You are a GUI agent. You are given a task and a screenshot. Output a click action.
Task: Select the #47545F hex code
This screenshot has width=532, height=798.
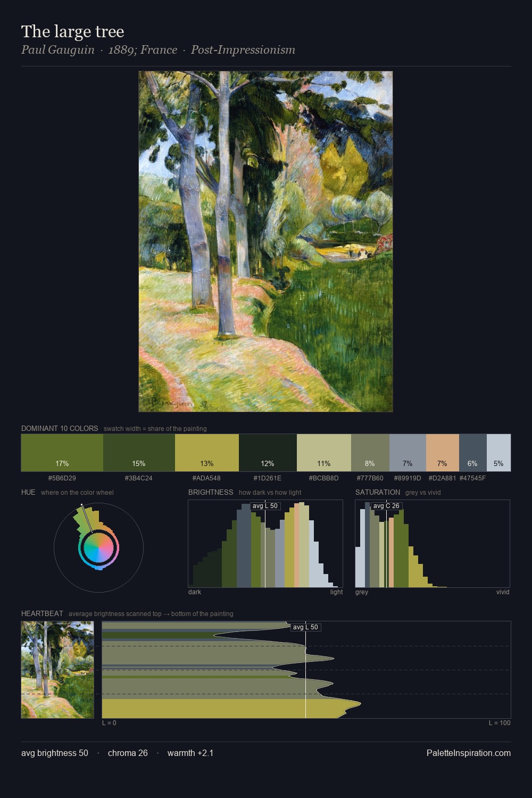click(472, 478)
